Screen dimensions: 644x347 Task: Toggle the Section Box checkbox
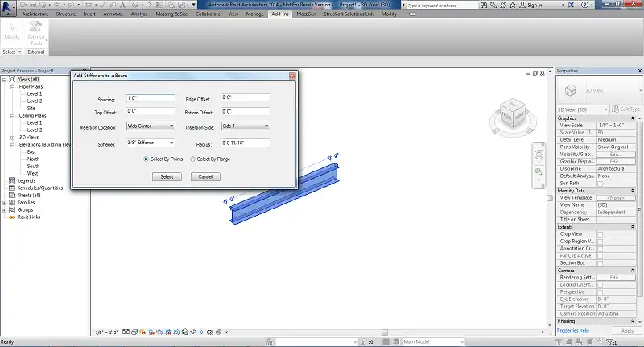click(x=600, y=262)
